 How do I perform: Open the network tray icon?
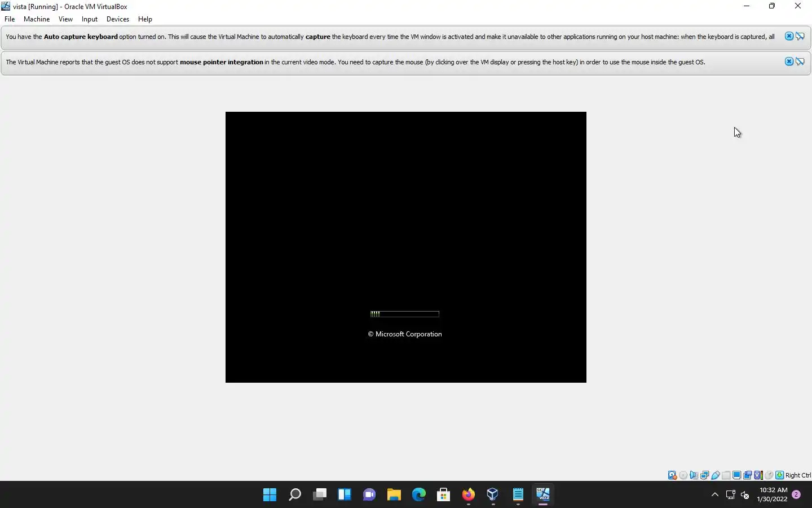(731, 495)
